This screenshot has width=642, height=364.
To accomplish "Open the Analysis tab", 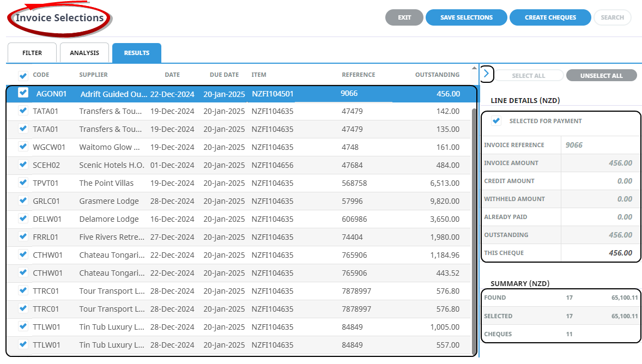I will tap(84, 53).
